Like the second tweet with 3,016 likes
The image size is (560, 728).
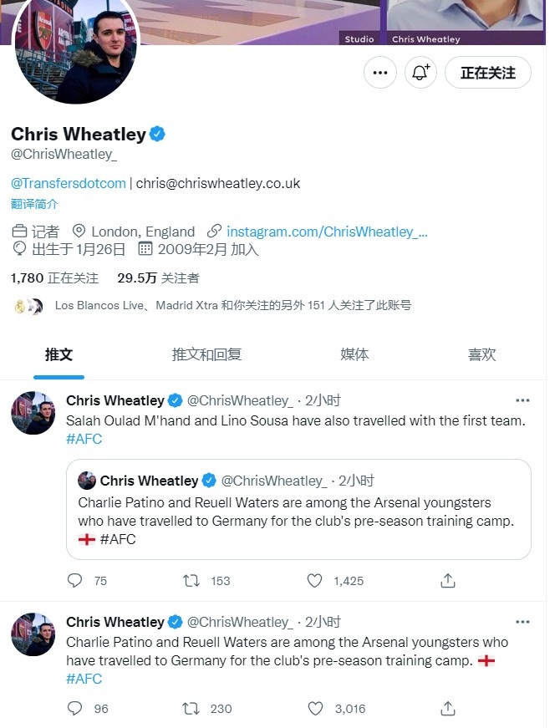(315, 709)
